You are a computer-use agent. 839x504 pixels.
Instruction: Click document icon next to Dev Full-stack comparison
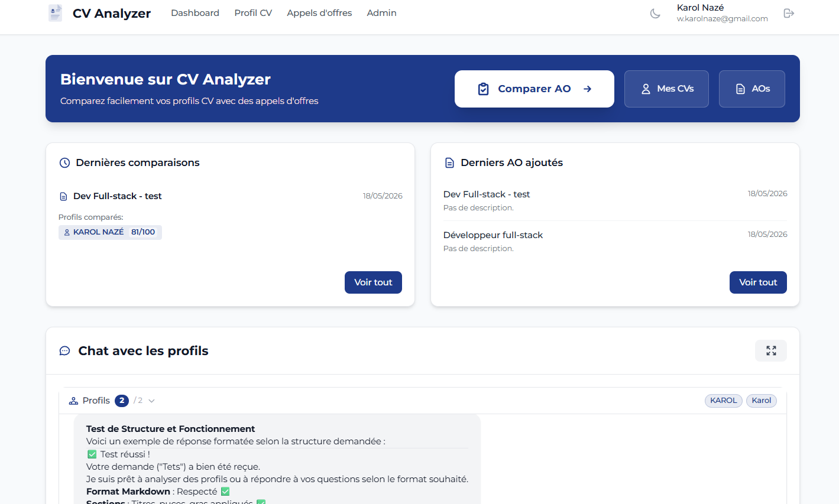64,196
